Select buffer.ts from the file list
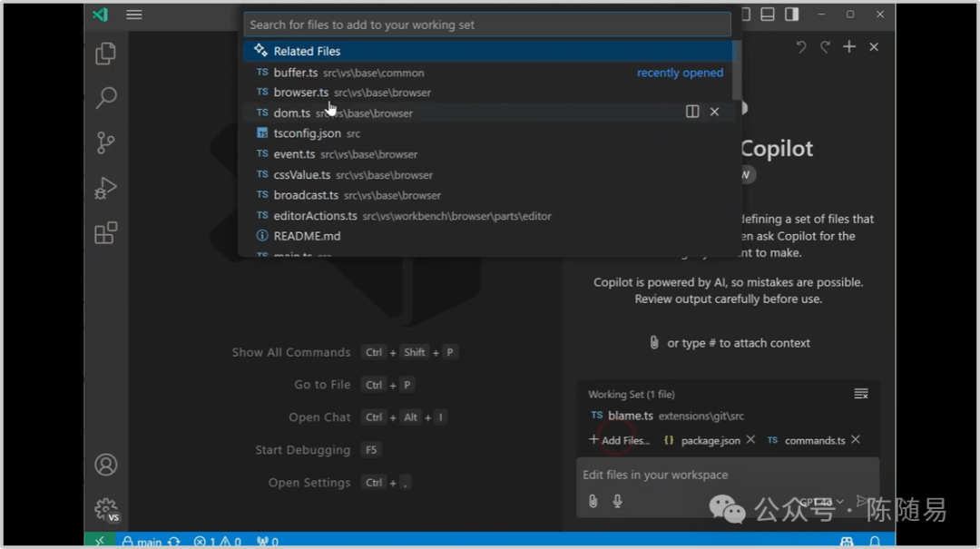Image resolution: width=980 pixels, height=549 pixels. pyautogui.click(x=487, y=73)
